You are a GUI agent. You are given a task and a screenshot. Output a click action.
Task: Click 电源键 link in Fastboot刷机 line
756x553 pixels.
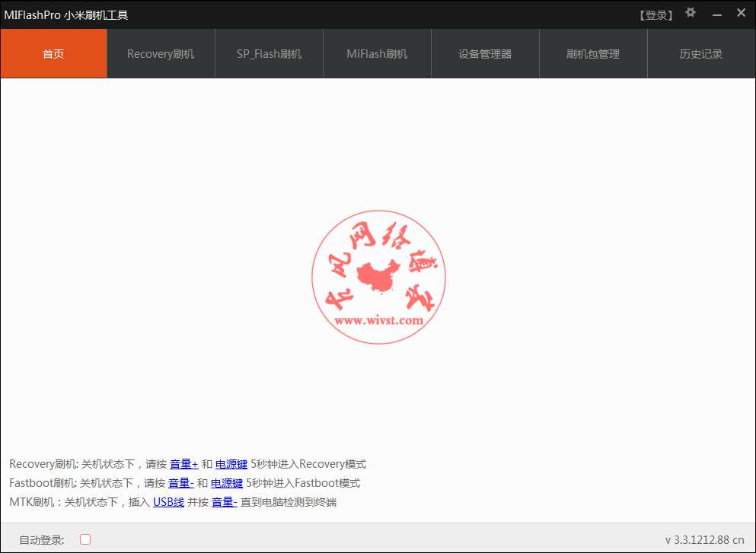pos(227,483)
